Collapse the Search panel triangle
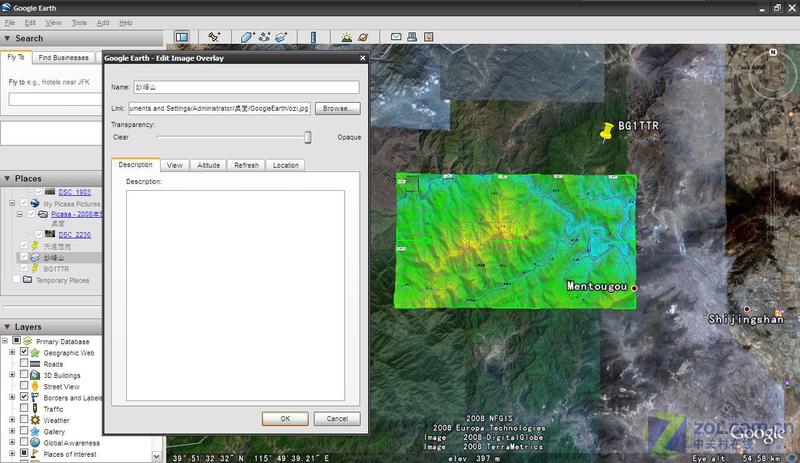Viewport: 800px width, 463px height. (7, 38)
